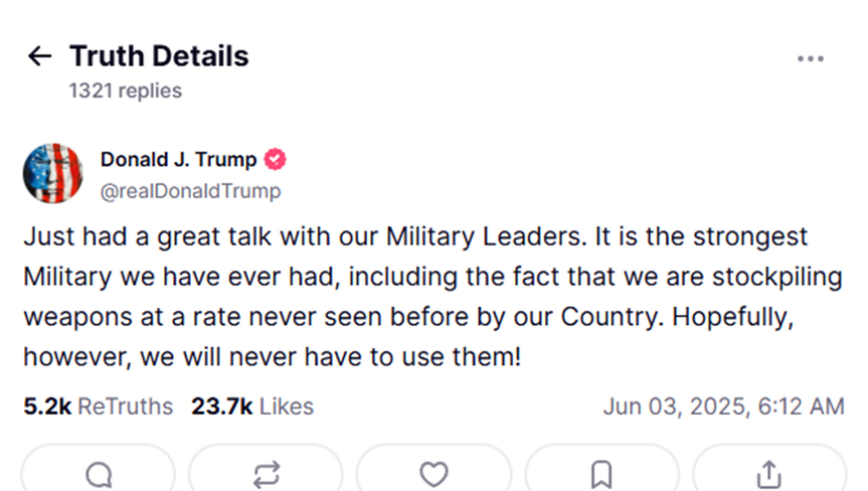The width and height of the screenshot is (868, 491).
Task: Share the post via the upload icon
Action: [x=769, y=474]
